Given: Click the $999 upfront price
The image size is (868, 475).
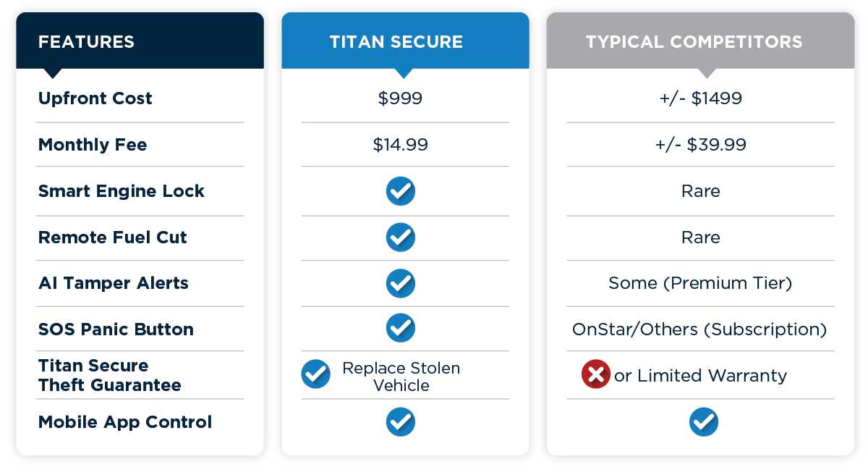Looking at the screenshot, I should pyautogui.click(x=401, y=98).
